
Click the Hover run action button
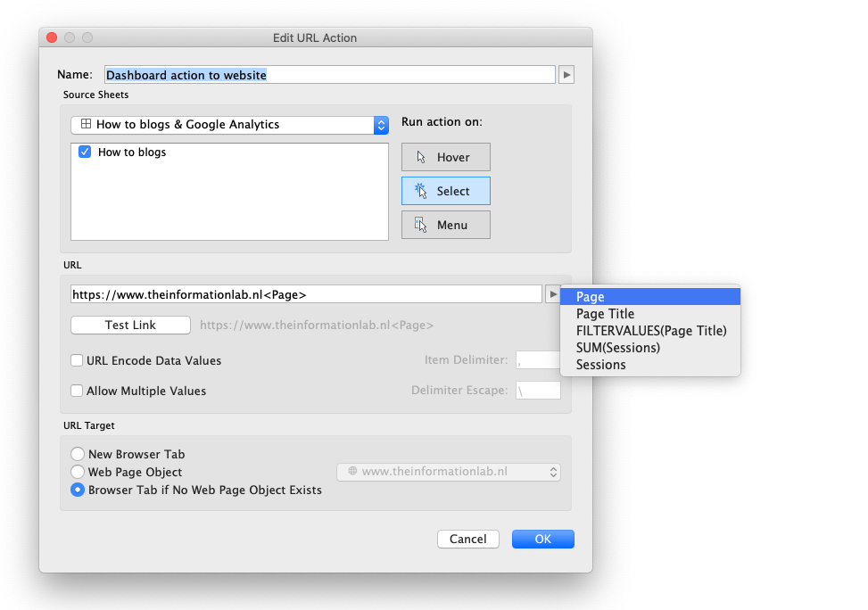(445, 157)
